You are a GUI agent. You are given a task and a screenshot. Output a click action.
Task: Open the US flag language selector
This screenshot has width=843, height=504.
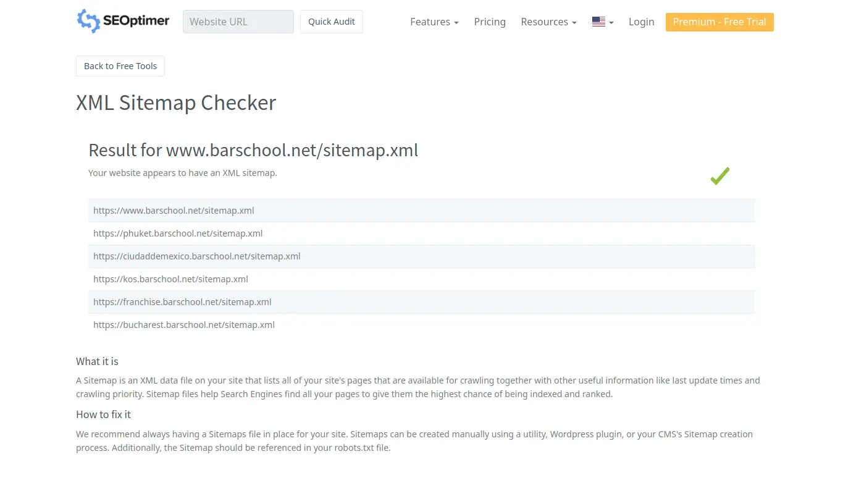pyautogui.click(x=603, y=22)
